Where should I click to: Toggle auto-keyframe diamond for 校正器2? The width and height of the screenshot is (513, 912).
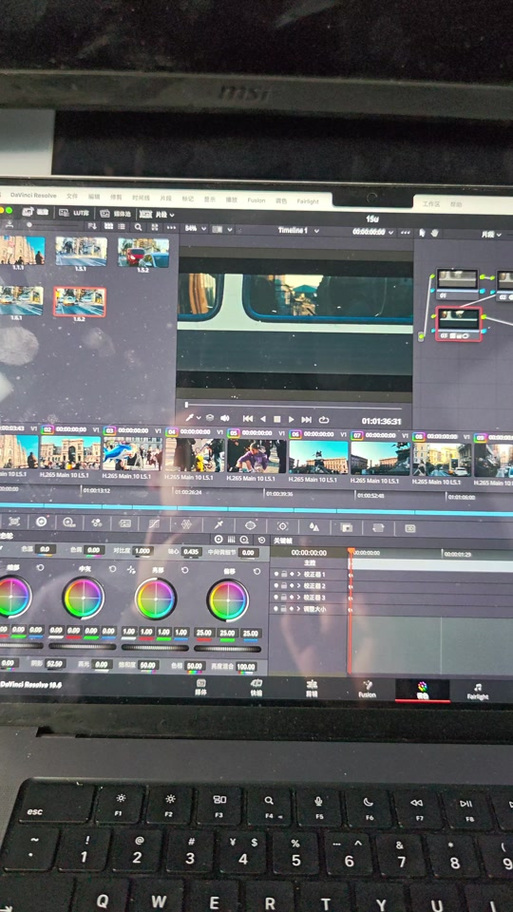[291, 586]
